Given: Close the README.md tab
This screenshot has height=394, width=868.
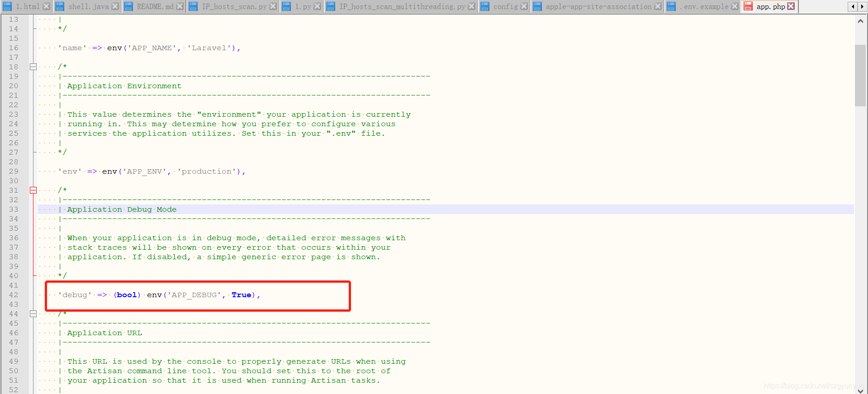Looking at the screenshot, I should 180,6.
